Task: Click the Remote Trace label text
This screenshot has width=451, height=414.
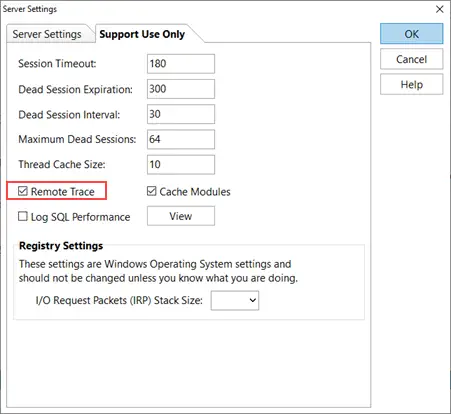Action: point(63,192)
